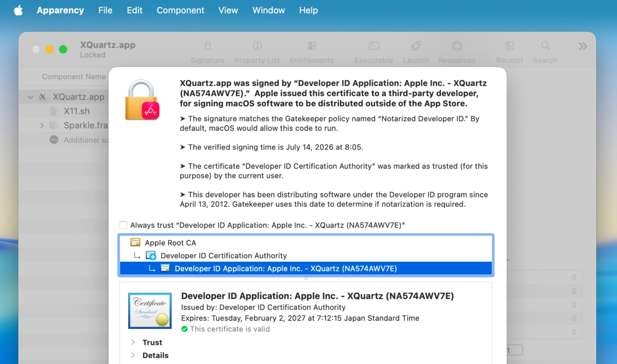617x364 pixels.
Task: Expand the Details section
Action: (x=133, y=355)
